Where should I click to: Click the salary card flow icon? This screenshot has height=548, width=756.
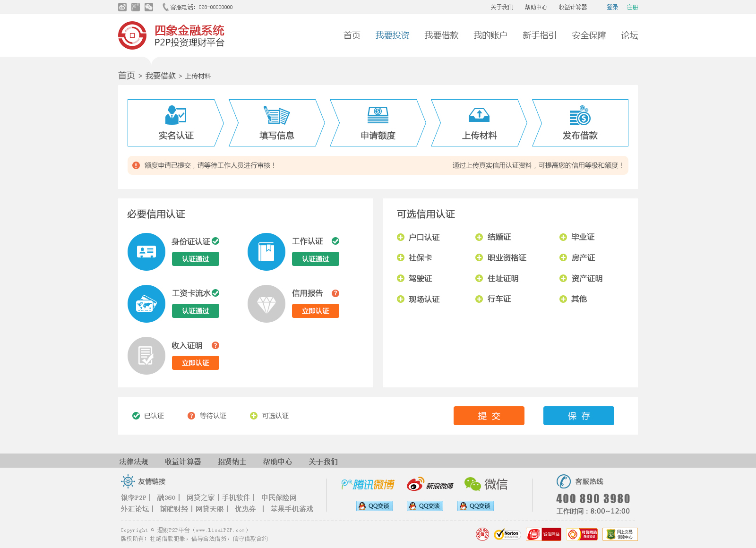click(146, 304)
